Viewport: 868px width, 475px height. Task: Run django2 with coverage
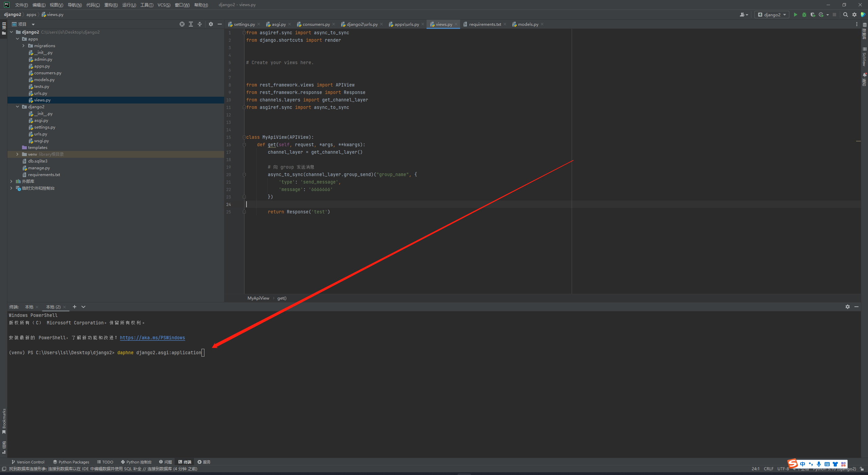[x=813, y=15]
